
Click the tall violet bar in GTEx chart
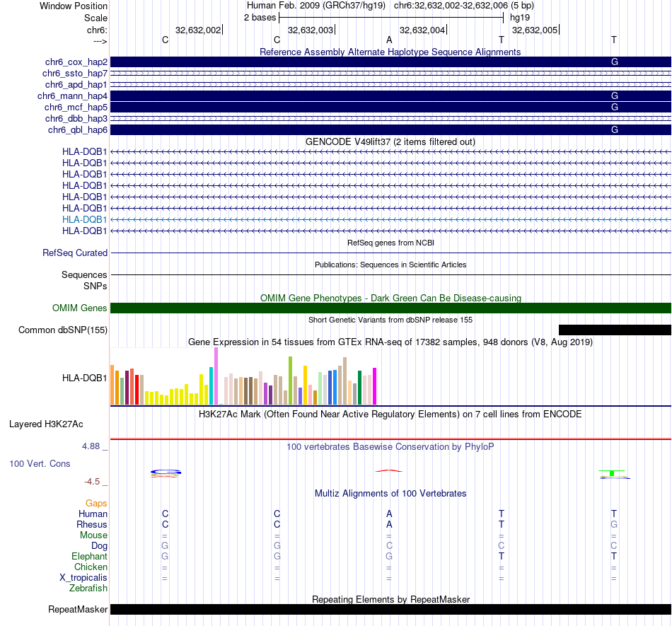point(216,376)
